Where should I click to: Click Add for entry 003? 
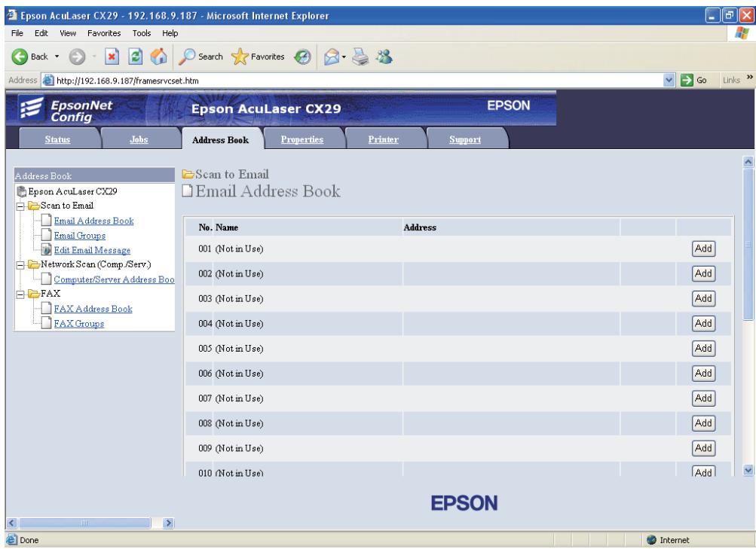(703, 298)
